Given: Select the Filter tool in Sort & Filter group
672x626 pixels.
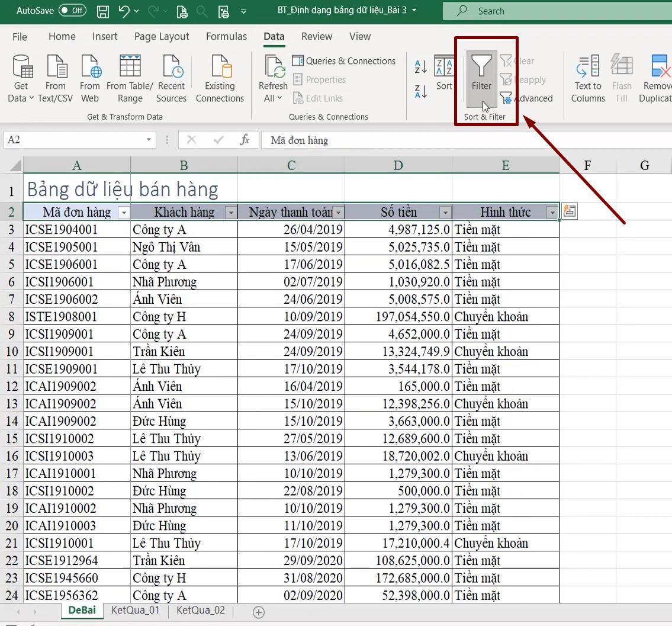Looking at the screenshot, I should [481, 77].
